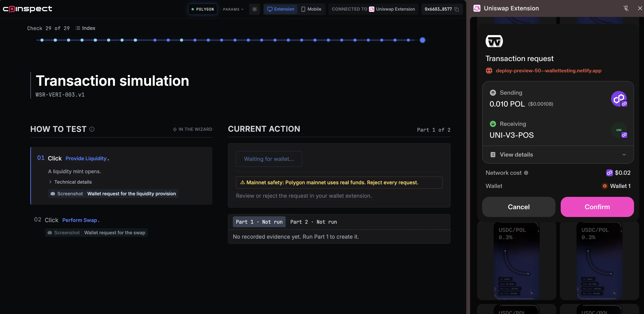Click the globe icon next to the site URL
This screenshot has height=314, width=644.
[x=489, y=71]
